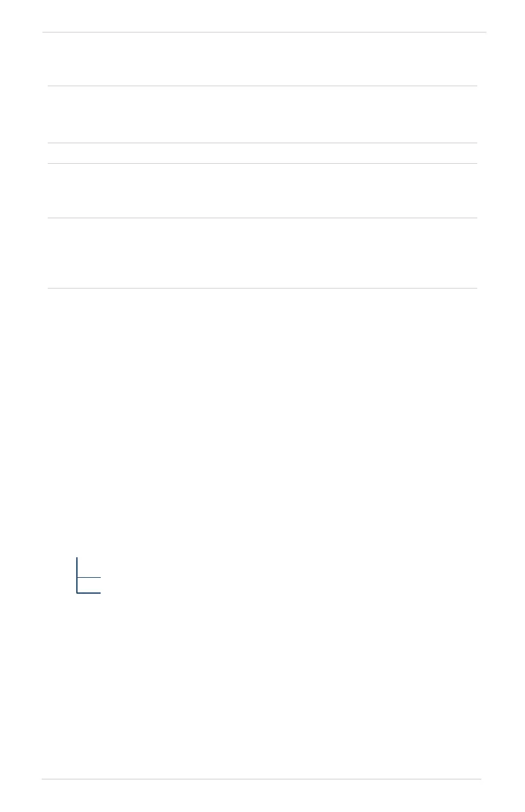Screen dimensions: 525x812
Task: Click the empty body area between table and tree
Action: [x=262, y=423]
